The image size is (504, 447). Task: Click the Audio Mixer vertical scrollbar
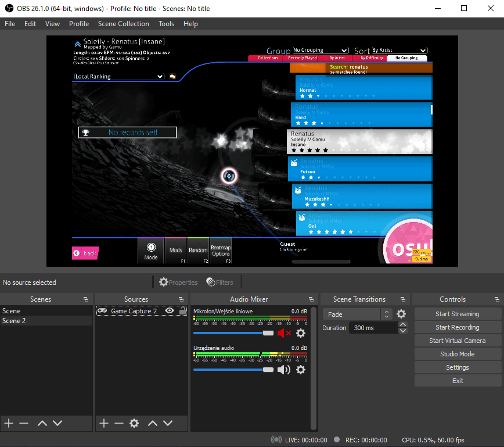point(314,369)
